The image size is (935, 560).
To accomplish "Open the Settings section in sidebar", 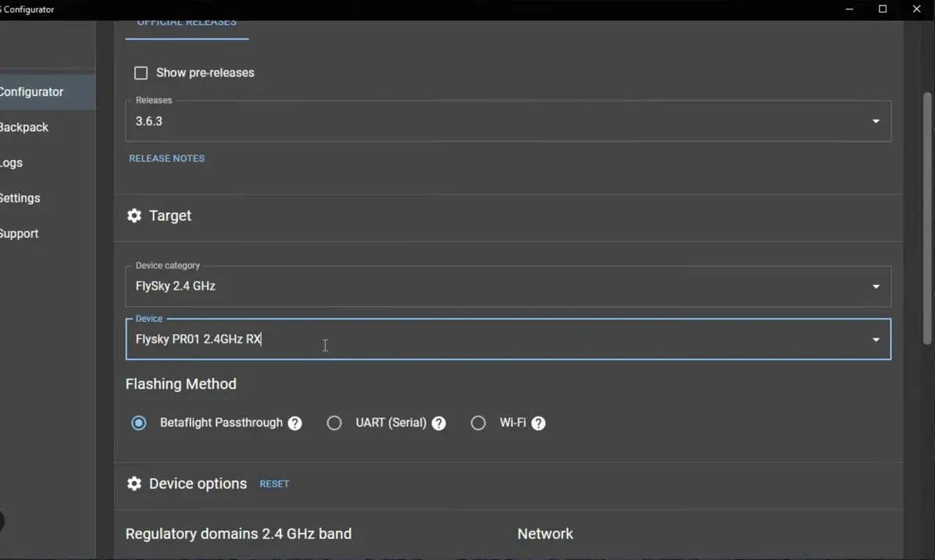I will coord(20,198).
